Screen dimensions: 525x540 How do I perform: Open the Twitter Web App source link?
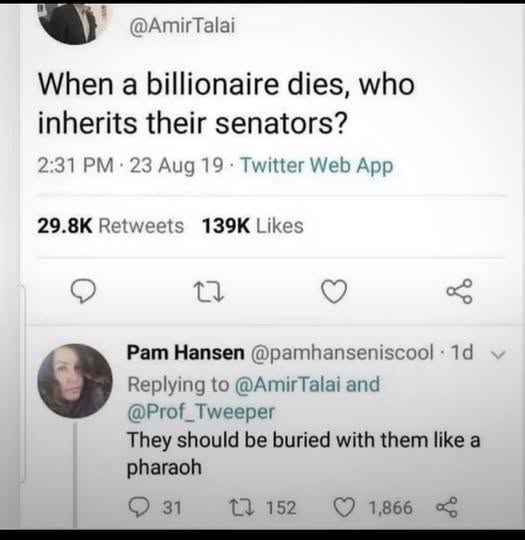tap(317, 166)
